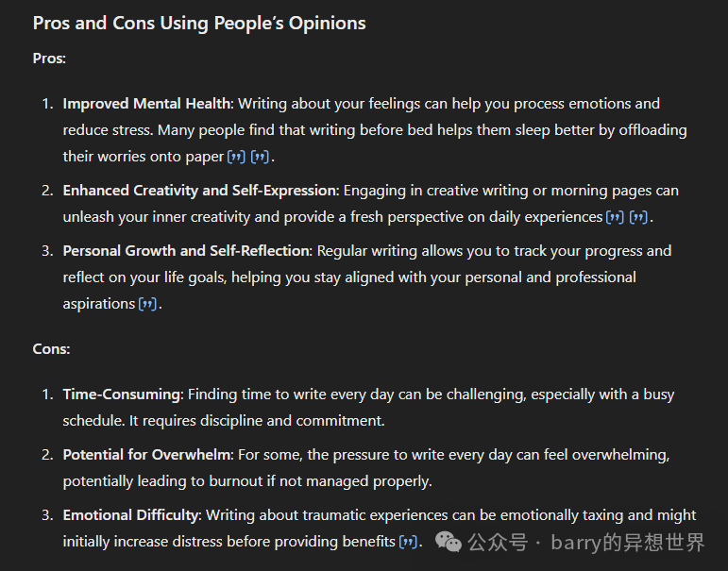The height and width of the screenshot is (571, 728).
Task: Select the "Enhanced Creativity and Self-Expression" title
Action: [199, 191]
